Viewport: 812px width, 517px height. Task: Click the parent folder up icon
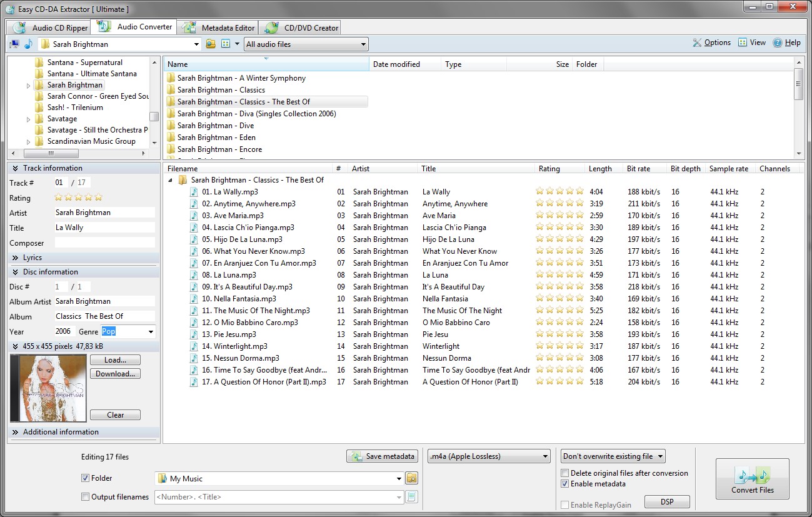pos(211,44)
